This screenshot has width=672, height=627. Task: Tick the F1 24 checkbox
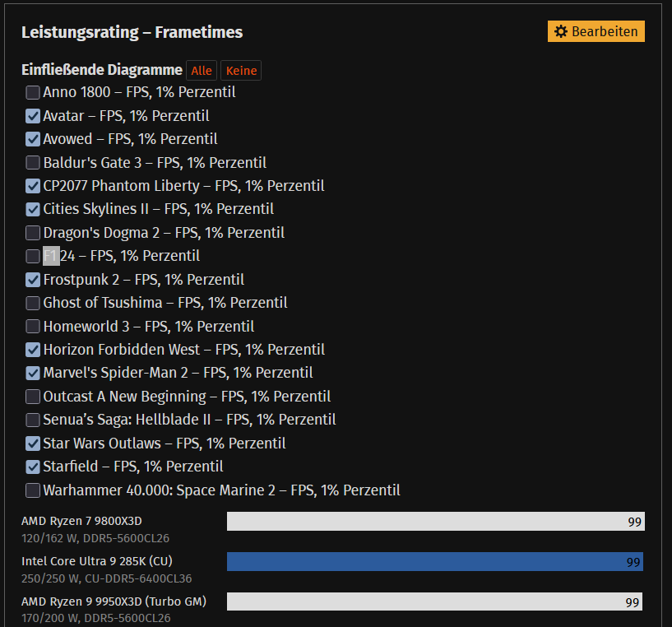[33, 256]
